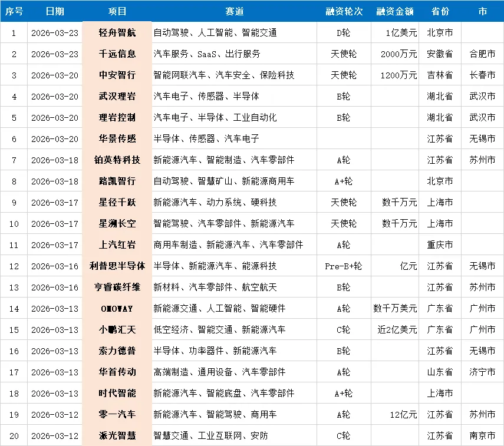Image resolution: width=504 pixels, height=446 pixels.
Task: Select the 轻舟智航 project cell
Action: (117, 32)
